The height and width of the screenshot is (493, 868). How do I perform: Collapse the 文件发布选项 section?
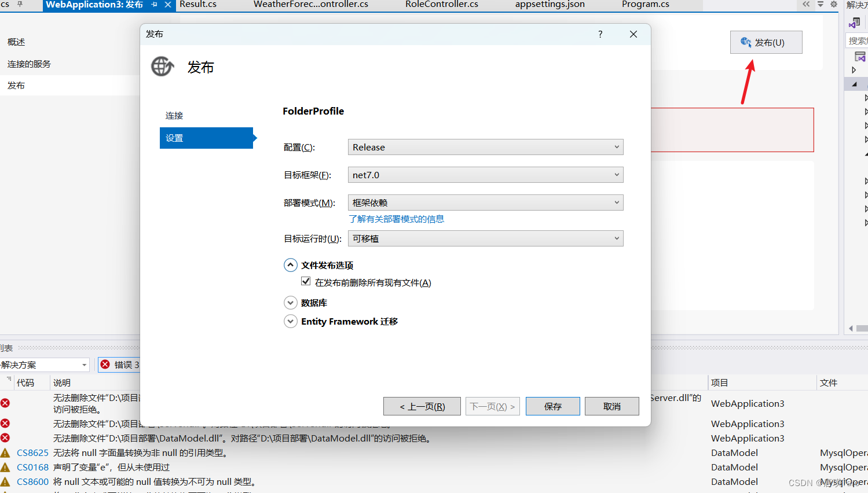(291, 265)
